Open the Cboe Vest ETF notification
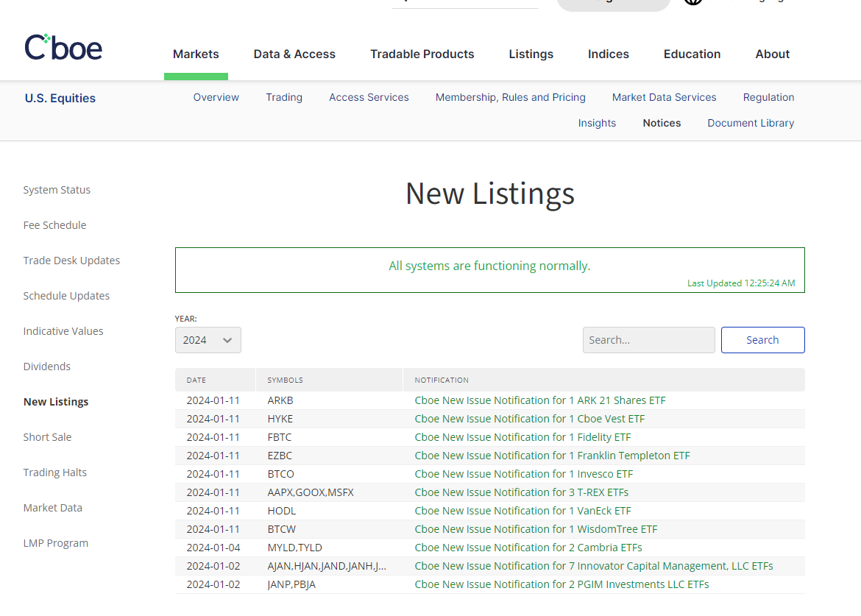 pos(529,419)
